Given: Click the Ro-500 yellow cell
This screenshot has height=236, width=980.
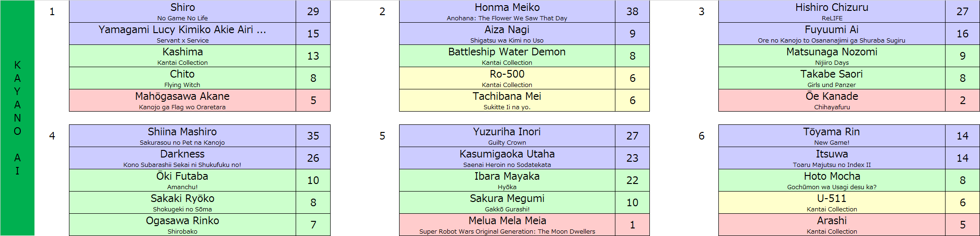Looking at the screenshot, I should tap(507, 78).
